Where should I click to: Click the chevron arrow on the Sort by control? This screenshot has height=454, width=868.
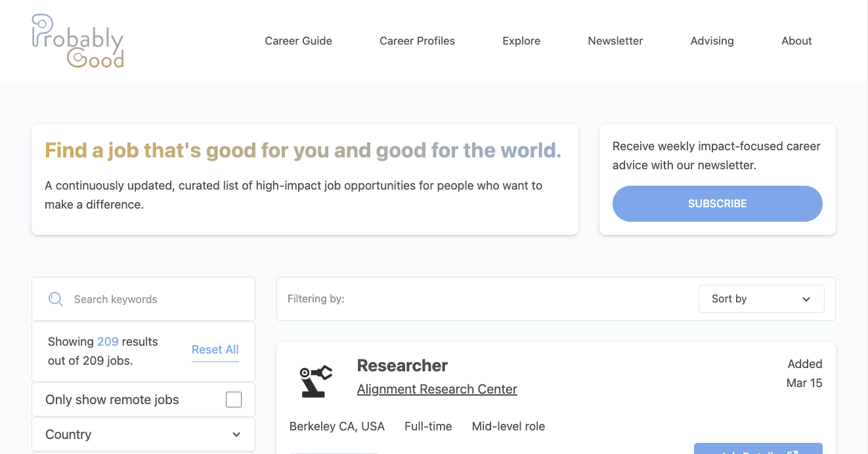pyautogui.click(x=806, y=299)
